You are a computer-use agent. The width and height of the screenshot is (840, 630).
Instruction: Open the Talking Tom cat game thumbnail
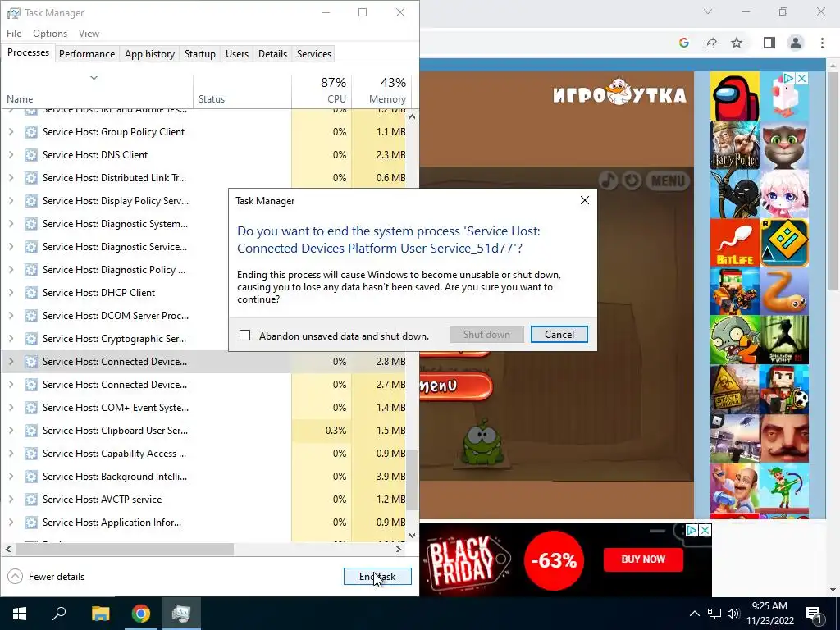784,145
